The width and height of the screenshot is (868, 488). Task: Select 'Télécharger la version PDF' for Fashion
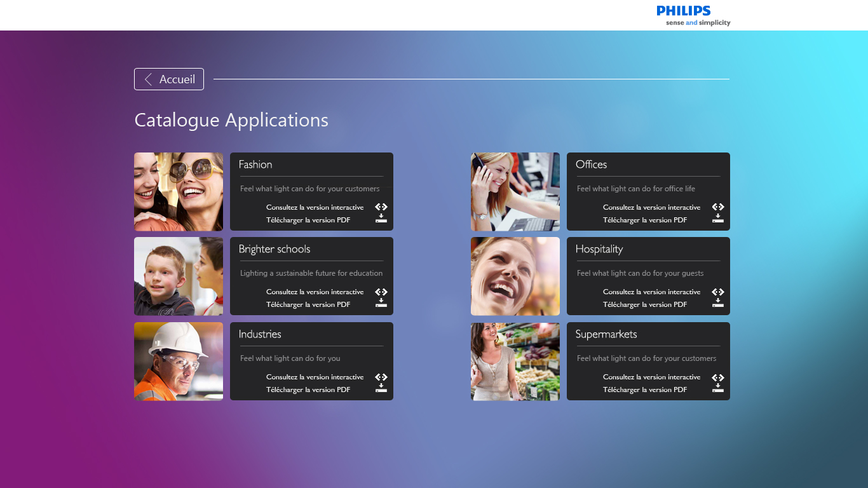pyautogui.click(x=308, y=220)
